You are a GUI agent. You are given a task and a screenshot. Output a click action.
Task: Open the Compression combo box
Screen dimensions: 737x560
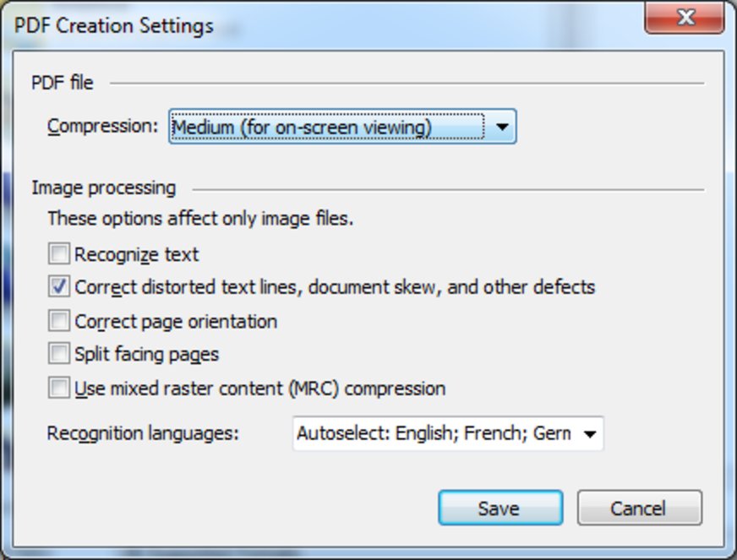point(328,128)
